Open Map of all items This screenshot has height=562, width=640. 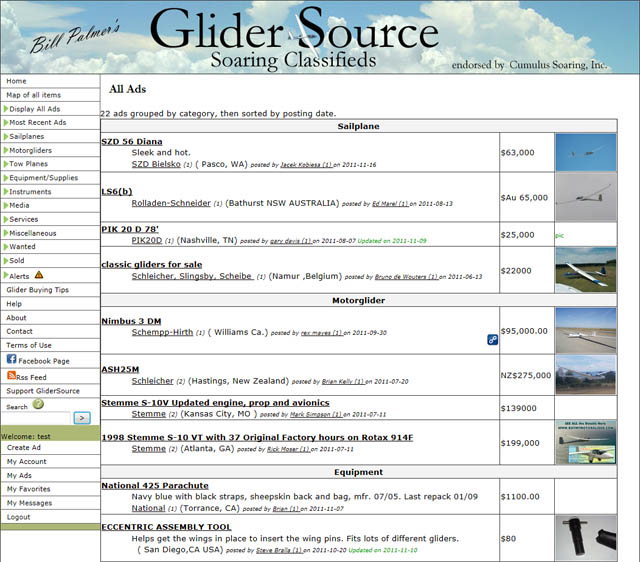pos(33,95)
